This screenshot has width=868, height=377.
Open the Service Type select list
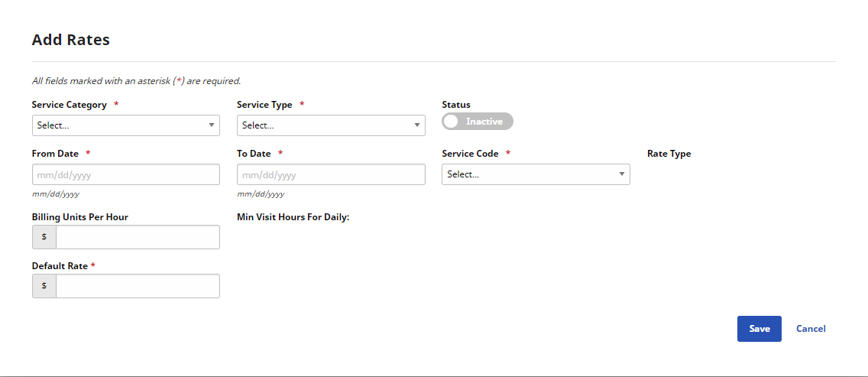tap(331, 125)
